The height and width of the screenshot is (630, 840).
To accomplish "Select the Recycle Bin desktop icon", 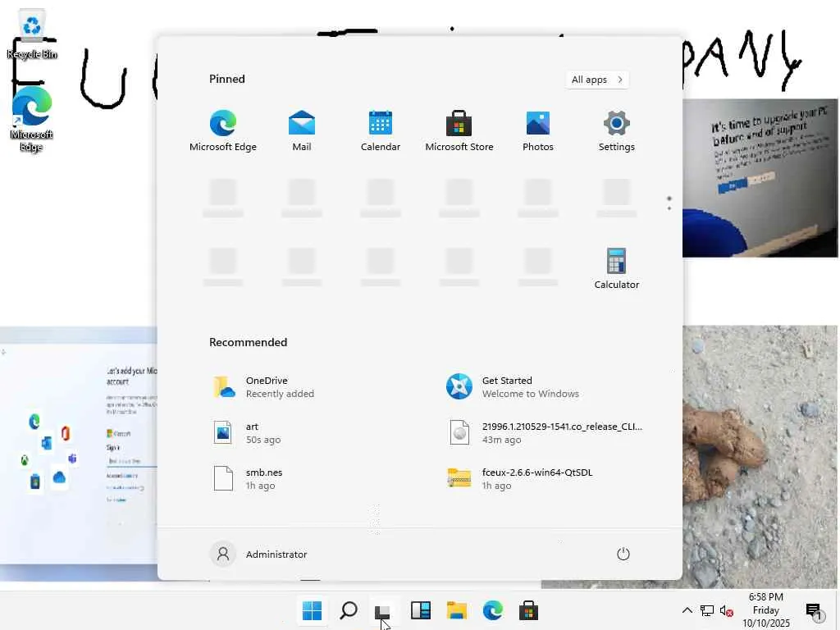I will point(32,34).
